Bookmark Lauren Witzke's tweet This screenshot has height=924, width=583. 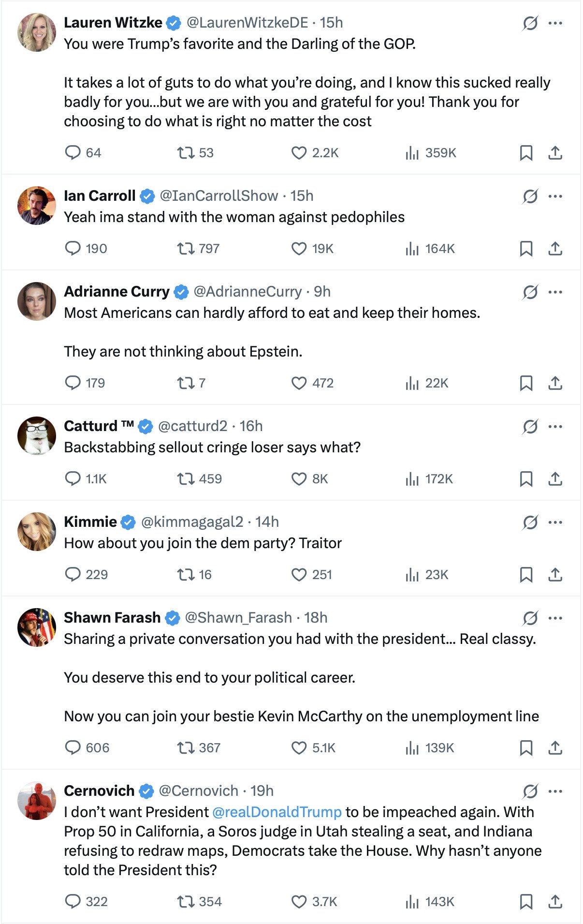pyautogui.click(x=526, y=153)
